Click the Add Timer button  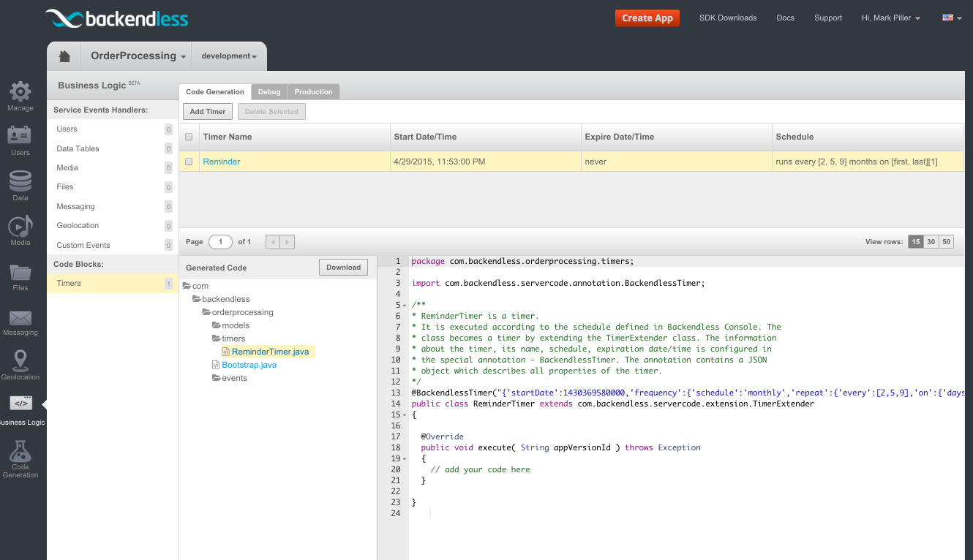[208, 112]
